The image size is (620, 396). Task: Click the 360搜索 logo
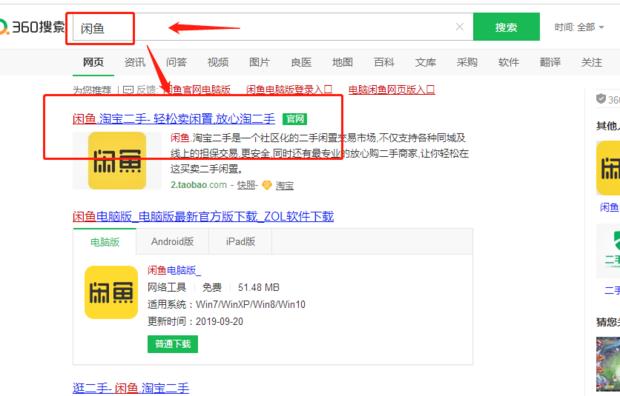tap(32, 27)
